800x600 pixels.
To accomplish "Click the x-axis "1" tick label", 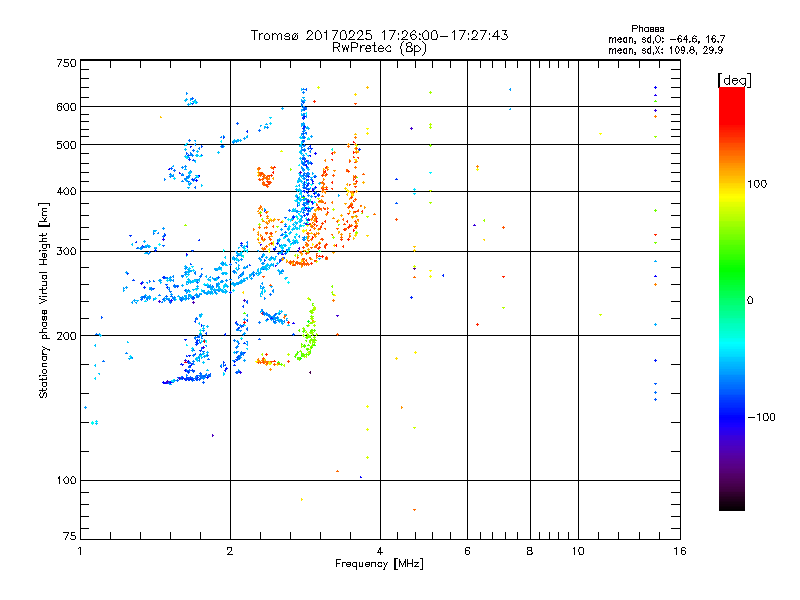I will click(x=80, y=551).
